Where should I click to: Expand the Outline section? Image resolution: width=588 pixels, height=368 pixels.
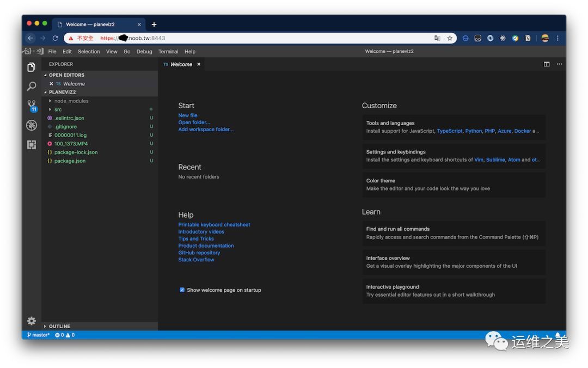pyautogui.click(x=59, y=327)
